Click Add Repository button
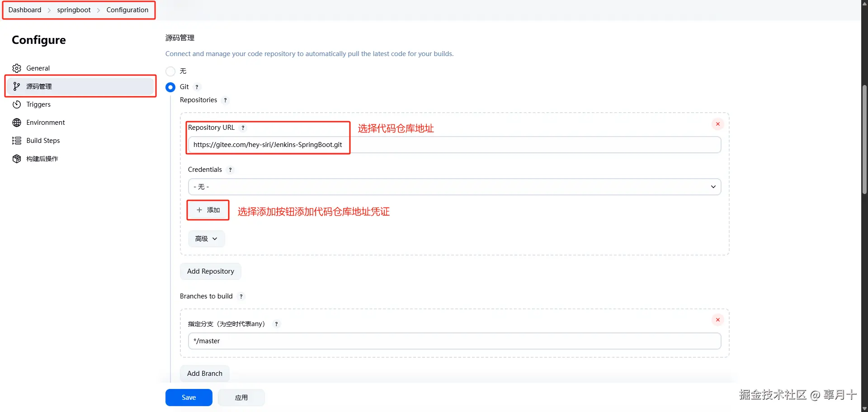Screen dimensions: 868x412 211,271
